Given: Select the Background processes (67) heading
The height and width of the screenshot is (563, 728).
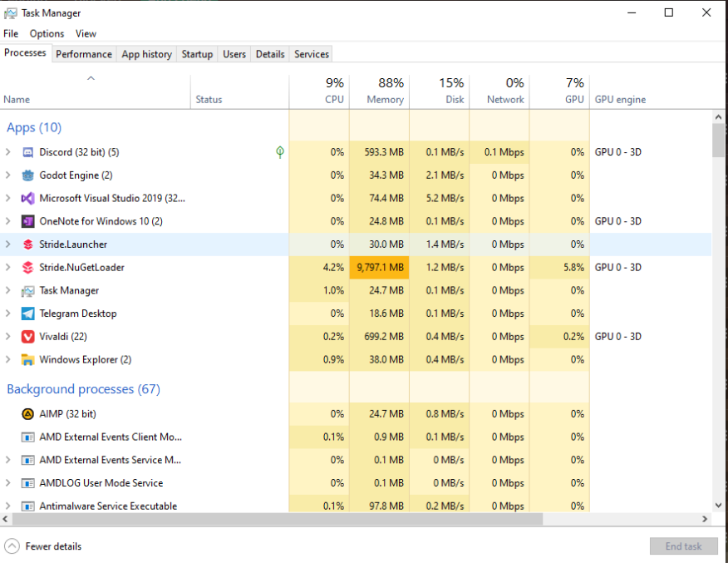Looking at the screenshot, I should pos(84,389).
